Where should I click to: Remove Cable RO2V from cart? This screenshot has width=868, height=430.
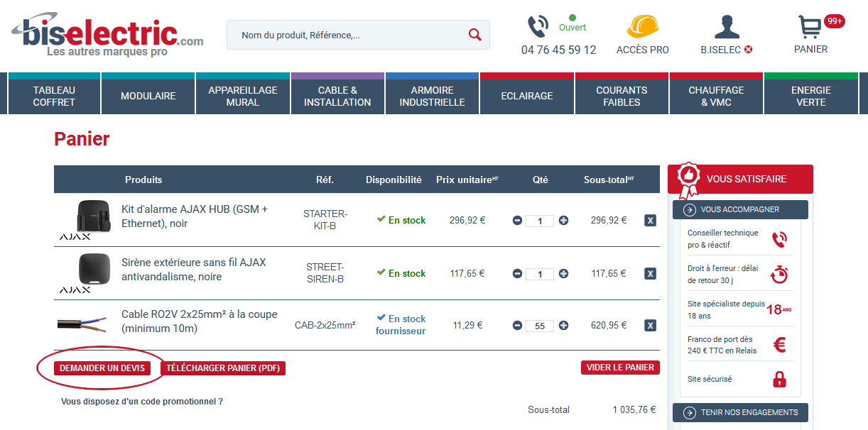click(x=650, y=326)
